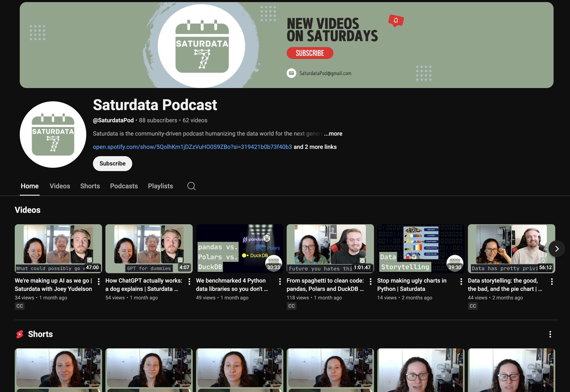Open the fourth Shorts thumbnail in the row
570x392 pixels.
330,370
